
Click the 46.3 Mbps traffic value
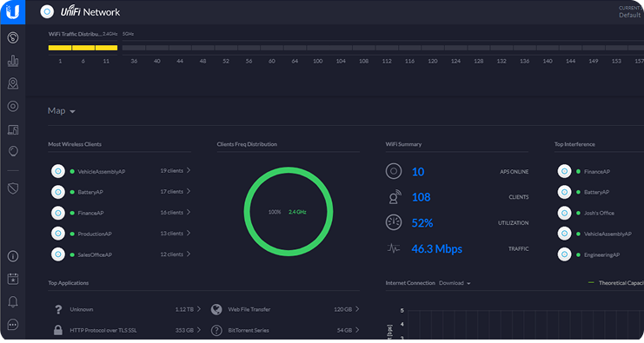(x=436, y=248)
